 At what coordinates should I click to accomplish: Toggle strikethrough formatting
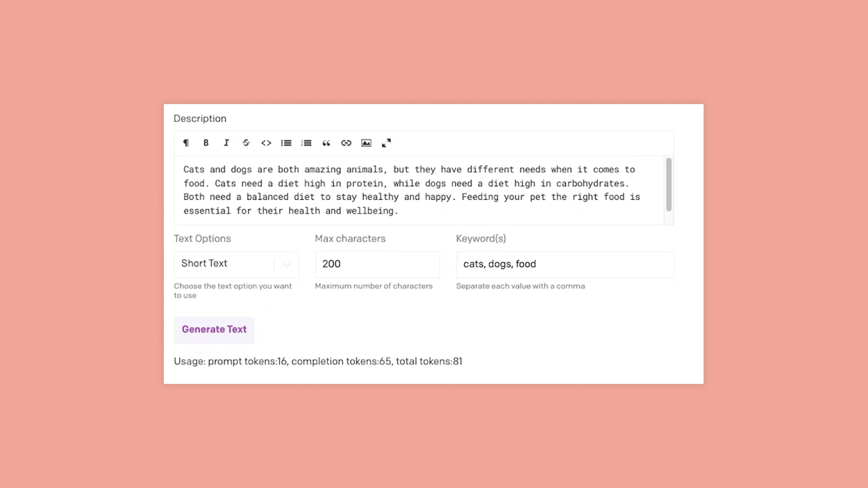tap(246, 143)
